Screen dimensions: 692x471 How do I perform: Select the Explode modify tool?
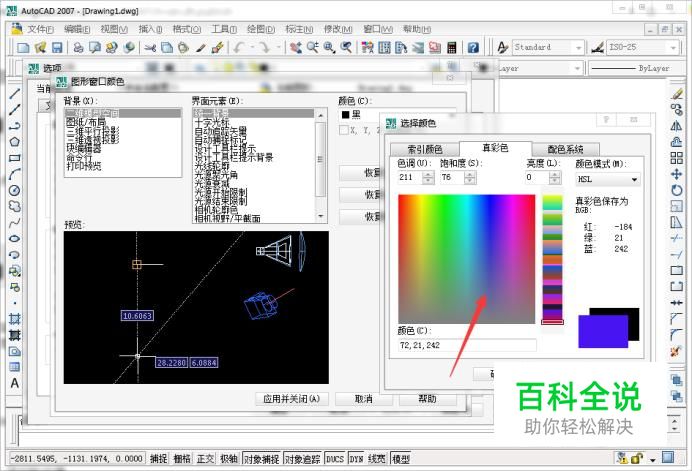(676, 351)
